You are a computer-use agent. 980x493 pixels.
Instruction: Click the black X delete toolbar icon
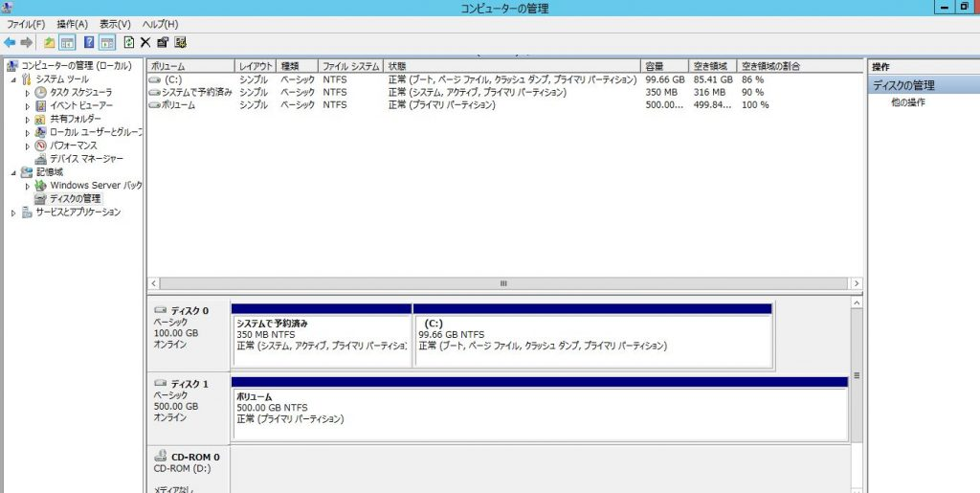pos(145,42)
